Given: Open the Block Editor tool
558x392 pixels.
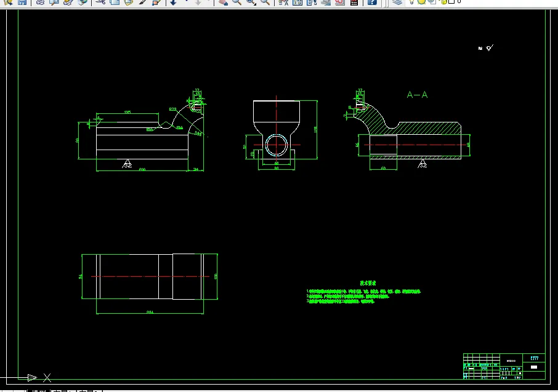Looking at the screenshot, I should click(x=156, y=2).
